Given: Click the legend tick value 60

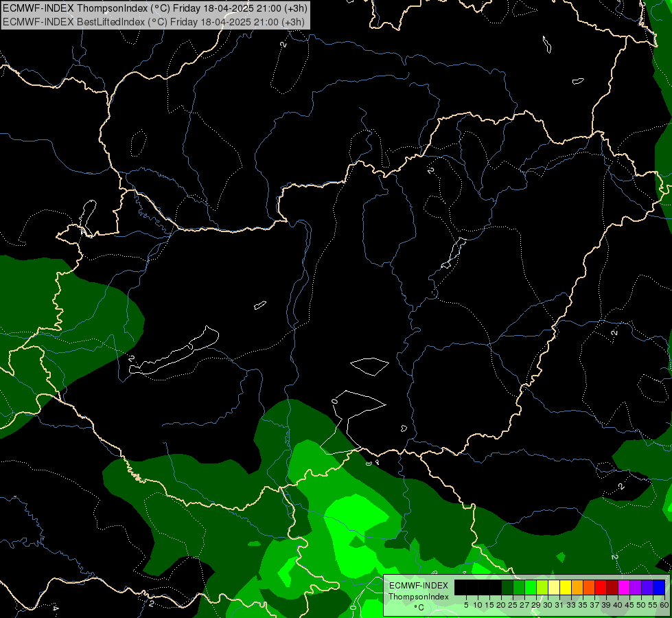Looking at the screenshot, I should pos(664,605).
